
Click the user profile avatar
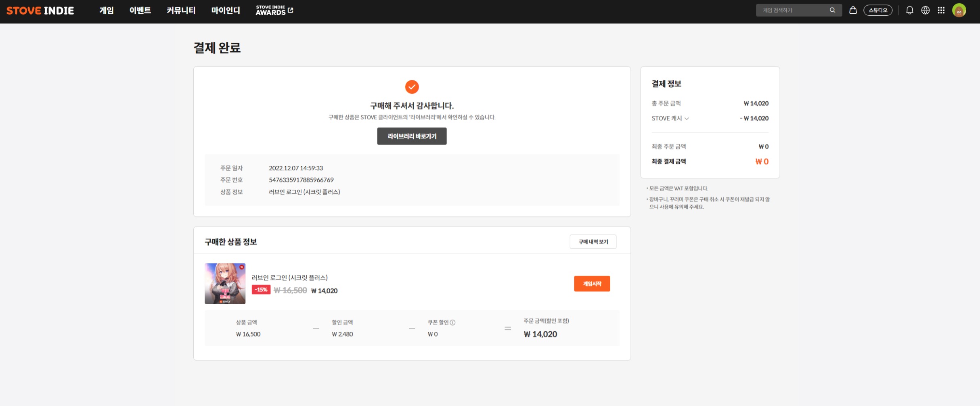coord(959,10)
